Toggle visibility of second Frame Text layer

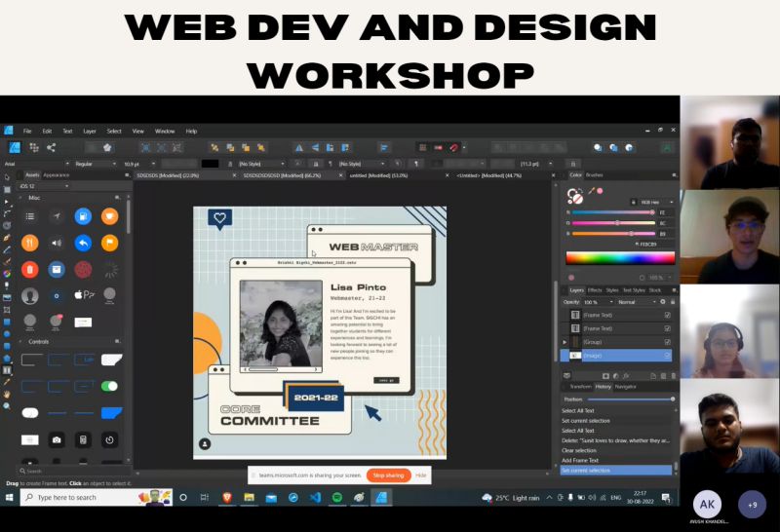point(668,328)
